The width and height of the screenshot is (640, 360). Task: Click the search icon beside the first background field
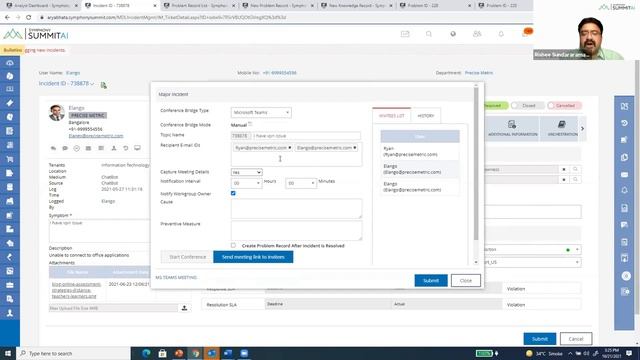[x=575, y=169]
